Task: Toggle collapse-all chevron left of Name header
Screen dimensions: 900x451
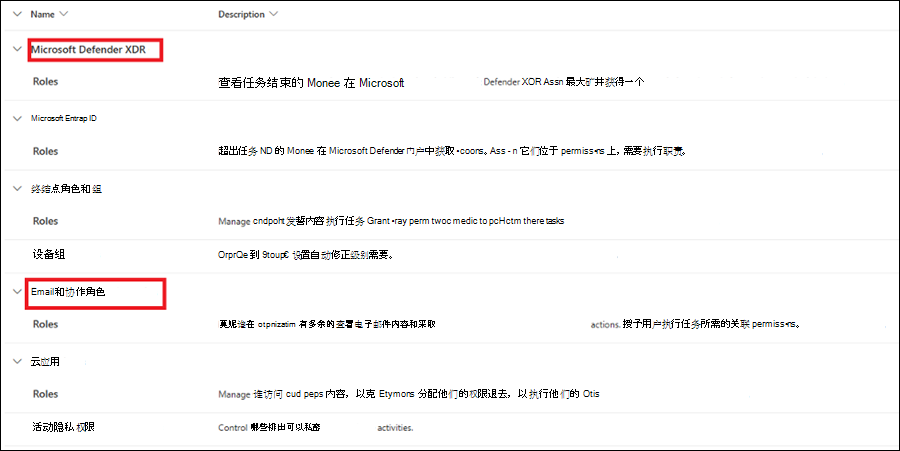Action: [17, 14]
